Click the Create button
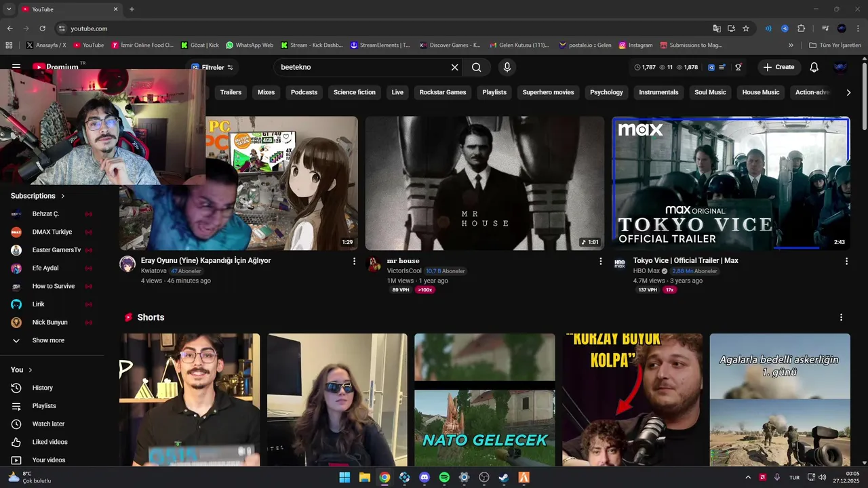This screenshot has height=488, width=868. pyautogui.click(x=778, y=67)
